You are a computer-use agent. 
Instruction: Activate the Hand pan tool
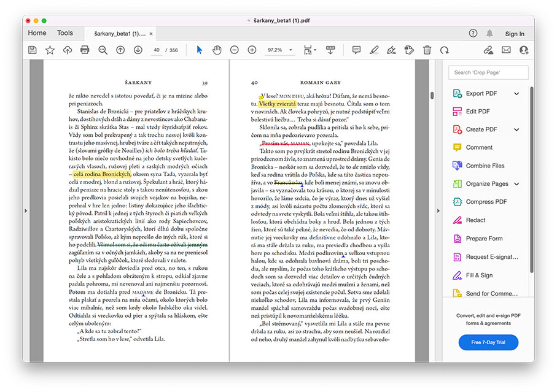point(217,50)
